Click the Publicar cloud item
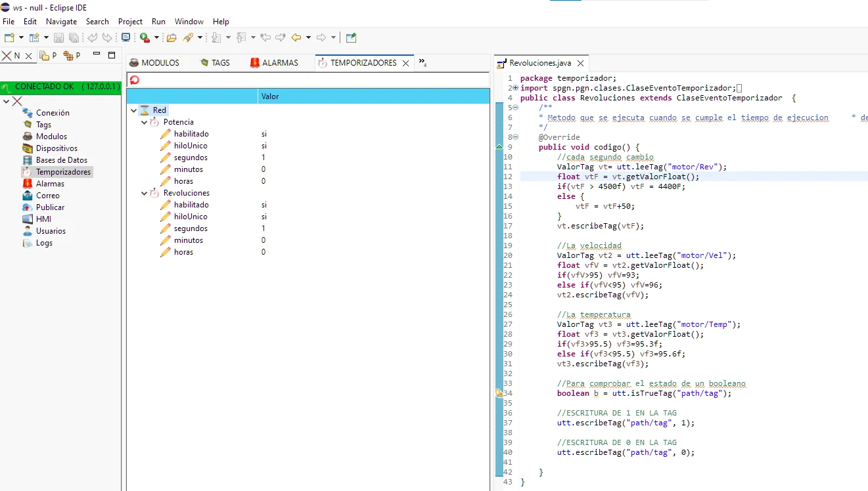868x491 pixels. [50, 207]
